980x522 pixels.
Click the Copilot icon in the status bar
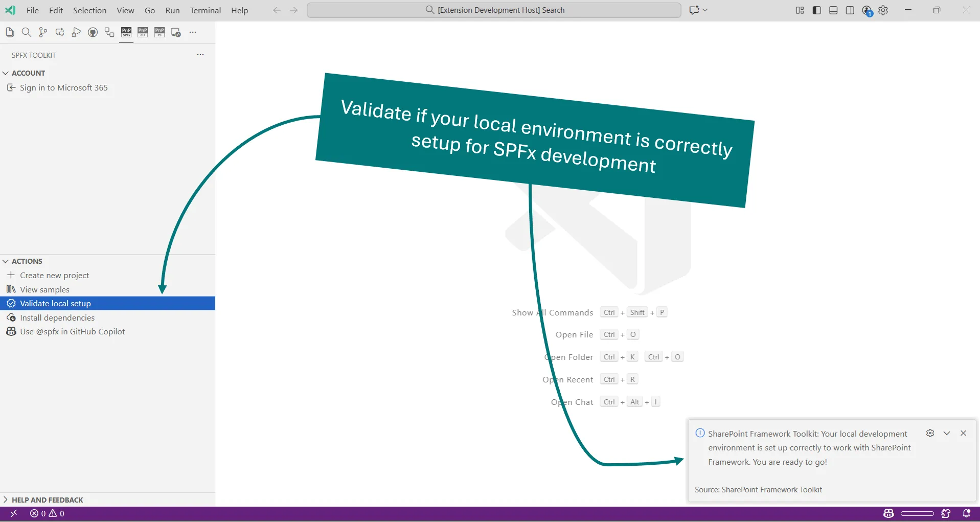pyautogui.click(x=888, y=514)
